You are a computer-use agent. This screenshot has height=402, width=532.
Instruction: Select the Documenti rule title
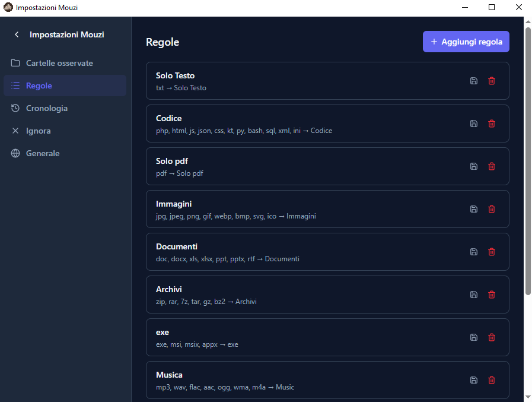point(176,246)
